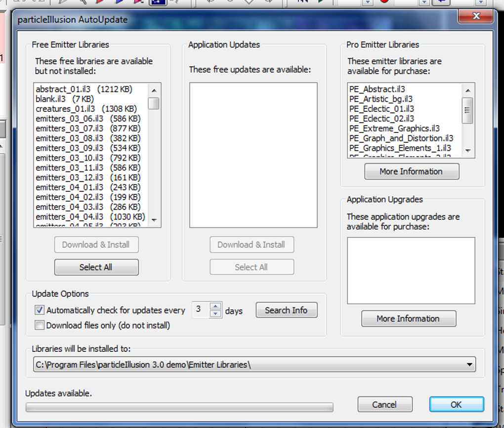The height and width of the screenshot is (428, 504).
Task: Select PE_Artistic_bg.il3 in Pro libraries
Action: 381,99
